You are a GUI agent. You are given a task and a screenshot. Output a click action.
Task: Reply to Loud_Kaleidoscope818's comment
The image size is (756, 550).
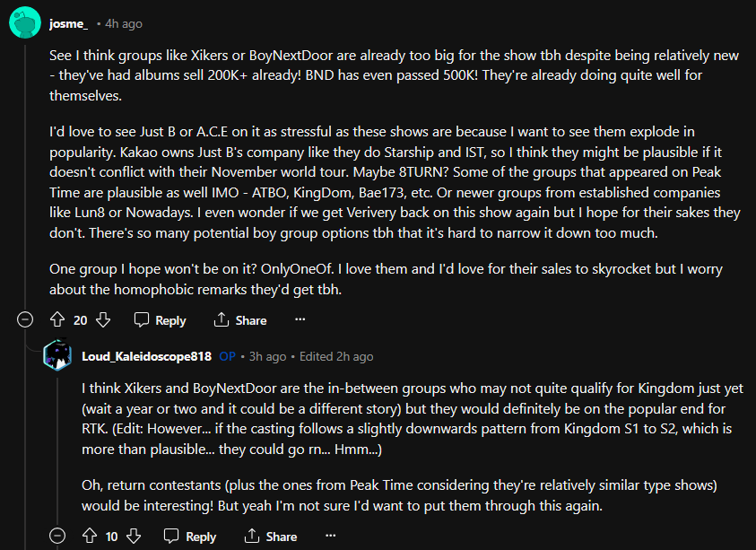(190, 536)
